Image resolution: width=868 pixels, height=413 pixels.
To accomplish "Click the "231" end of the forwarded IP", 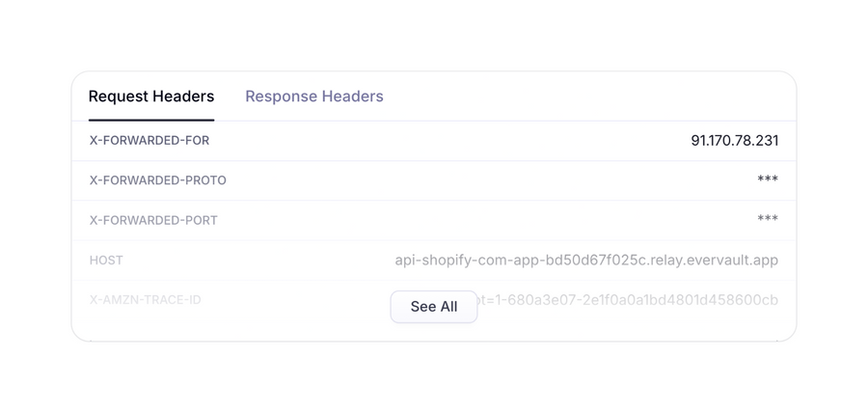I will pyautogui.click(x=766, y=141).
